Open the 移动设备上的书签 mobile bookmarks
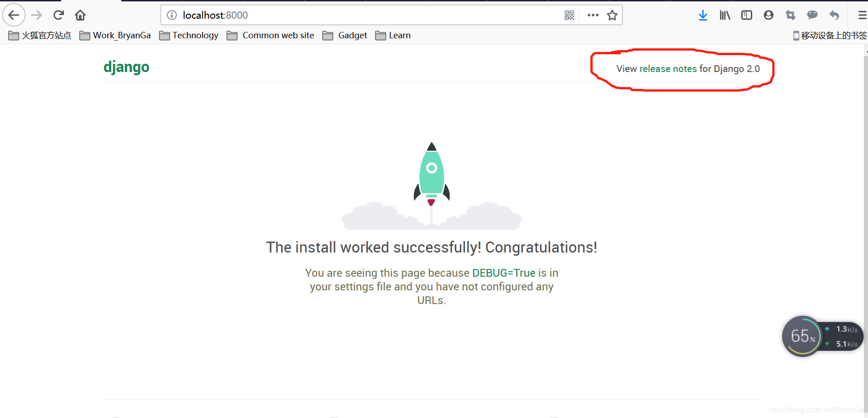The image size is (868, 418). [x=830, y=35]
